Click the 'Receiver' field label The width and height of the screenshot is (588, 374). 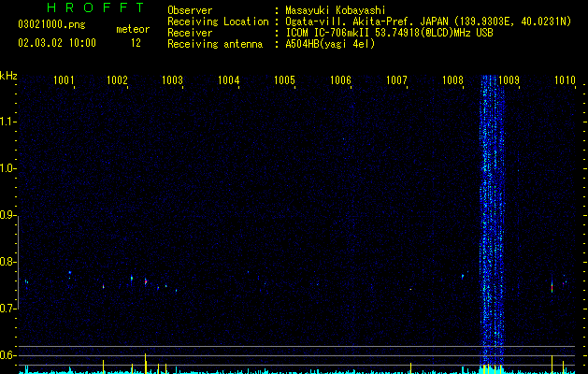click(x=190, y=33)
